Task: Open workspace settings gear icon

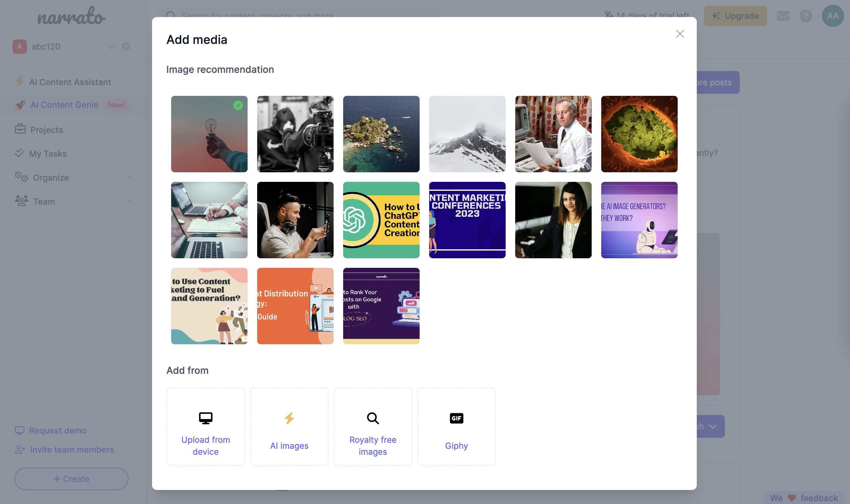Action: coord(126,46)
